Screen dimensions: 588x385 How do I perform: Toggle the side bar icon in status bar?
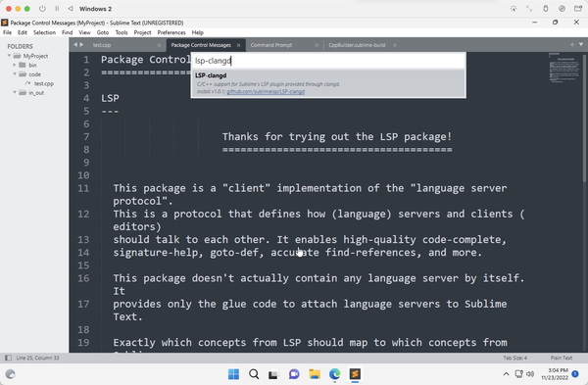point(8,358)
